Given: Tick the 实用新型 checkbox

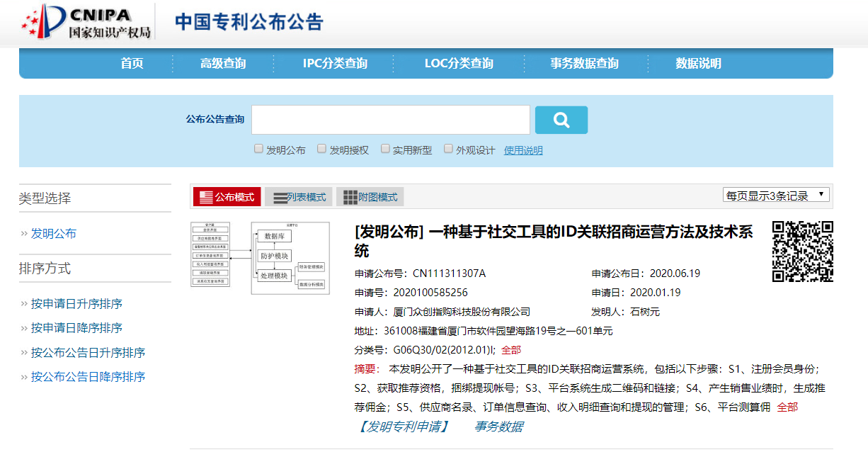Looking at the screenshot, I should click(385, 149).
